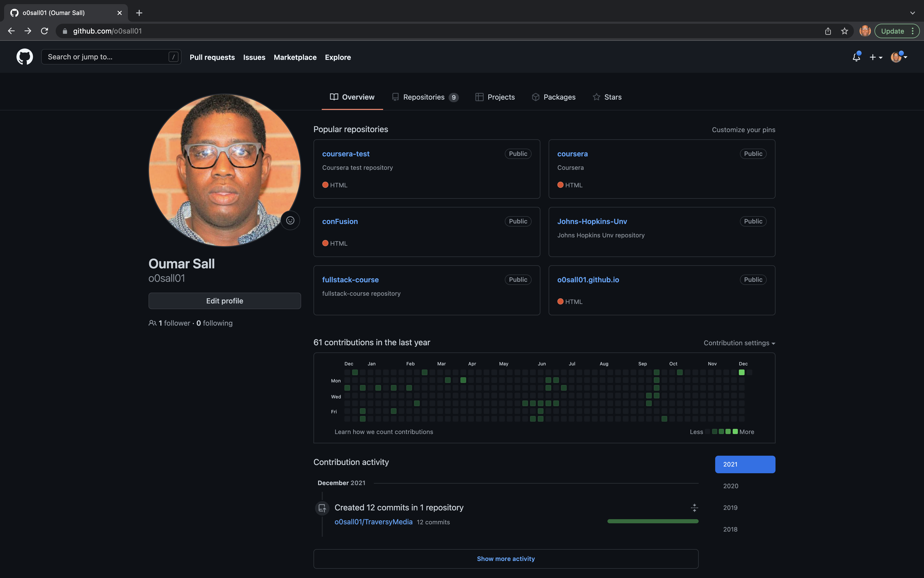Click the green commits progress bar
The image size is (924, 578).
[x=653, y=521]
